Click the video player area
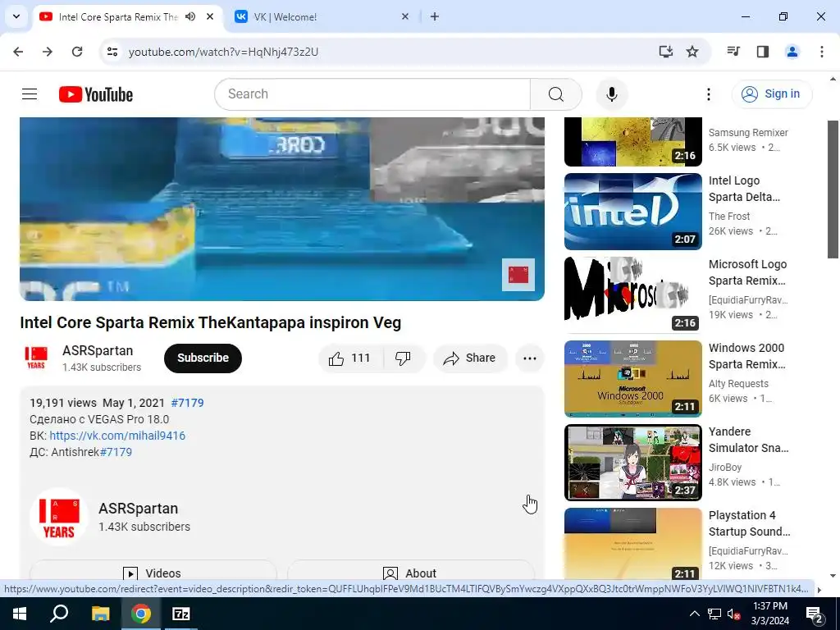Viewport: 840px width, 630px height. (282, 209)
